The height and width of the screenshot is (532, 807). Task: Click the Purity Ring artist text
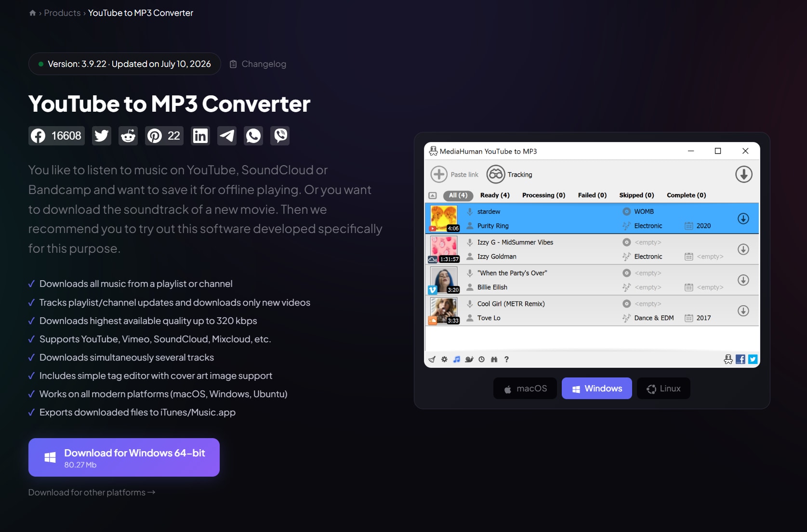click(493, 226)
